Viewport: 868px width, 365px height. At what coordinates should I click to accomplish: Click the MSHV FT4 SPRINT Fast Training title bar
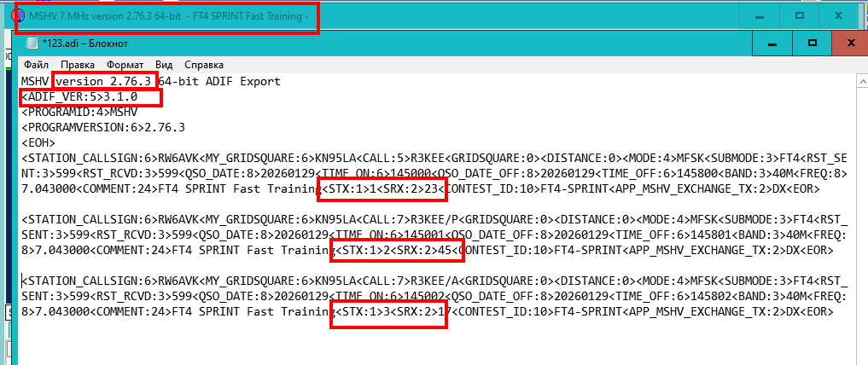tap(427, 17)
